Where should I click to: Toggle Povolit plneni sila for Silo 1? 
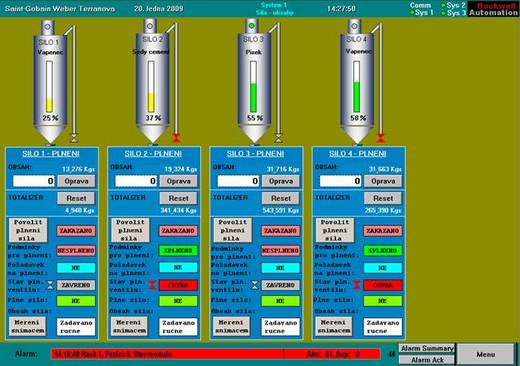tap(28, 230)
